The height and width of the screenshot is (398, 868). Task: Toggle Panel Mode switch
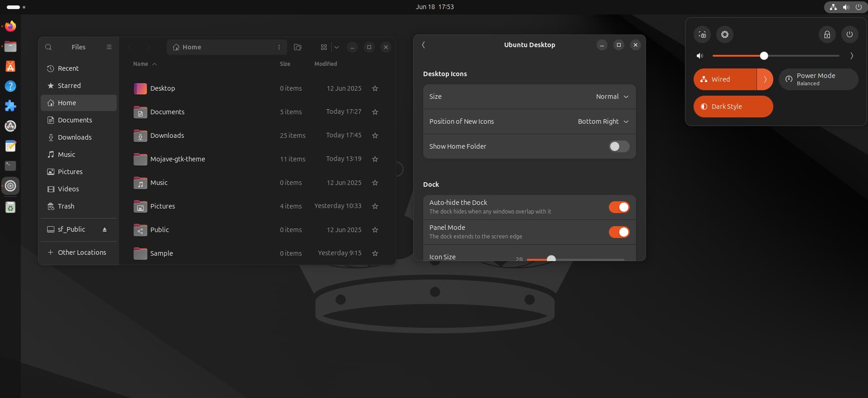click(x=619, y=232)
